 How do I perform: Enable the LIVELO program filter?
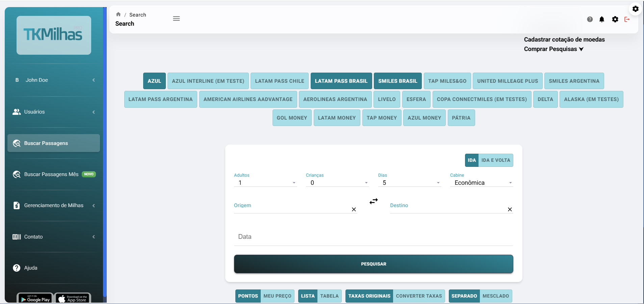[387, 99]
